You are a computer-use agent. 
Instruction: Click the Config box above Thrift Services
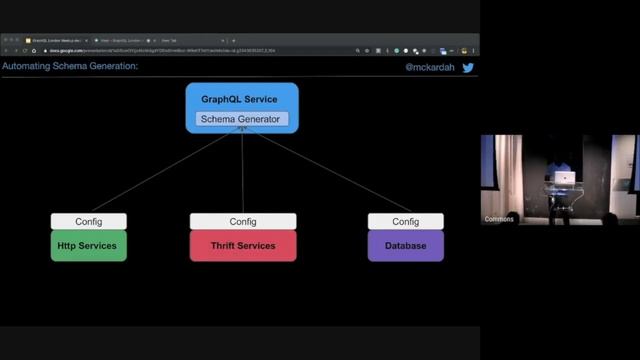[243, 222]
